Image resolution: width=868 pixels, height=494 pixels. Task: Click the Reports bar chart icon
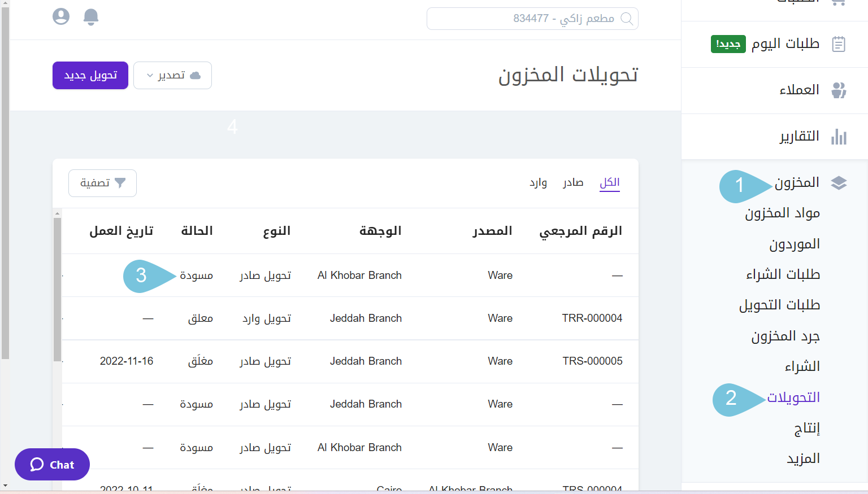[839, 137]
